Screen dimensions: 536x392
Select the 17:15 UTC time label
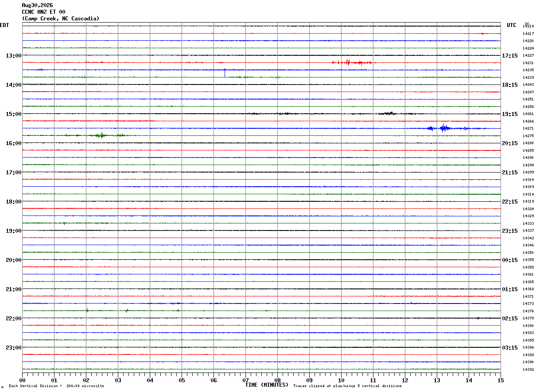pos(510,56)
